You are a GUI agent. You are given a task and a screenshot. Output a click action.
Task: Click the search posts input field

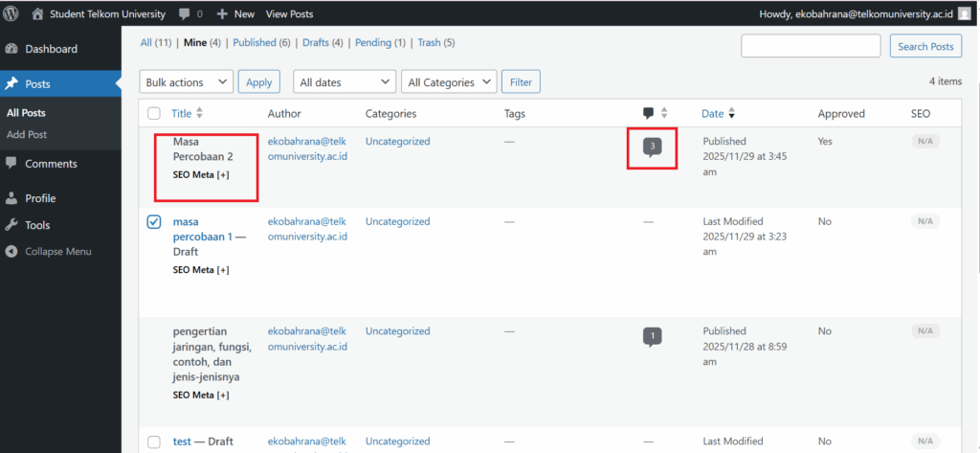click(811, 46)
